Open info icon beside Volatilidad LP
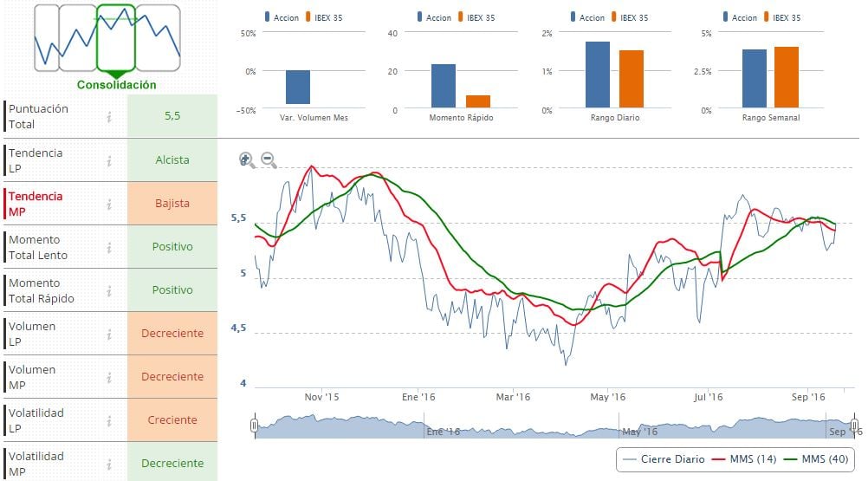868x481 pixels. point(109,420)
